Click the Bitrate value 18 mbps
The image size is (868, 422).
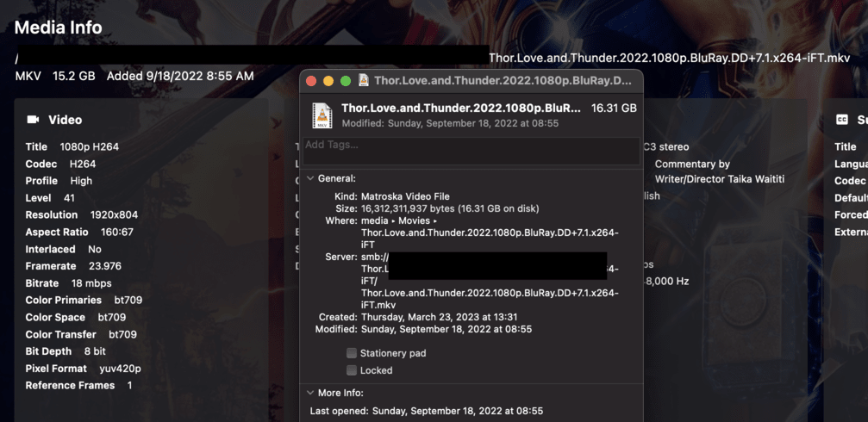(x=91, y=283)
